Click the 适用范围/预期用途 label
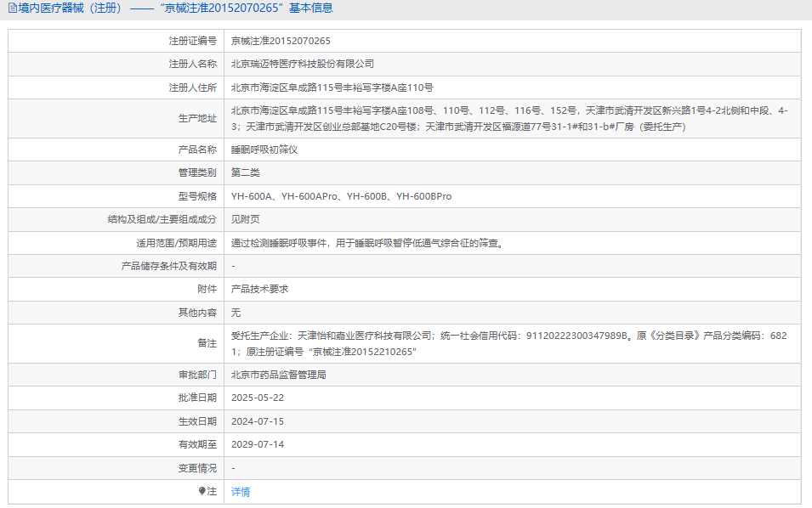Image resolution: width=812 pixels, height=508 pixels. pyautogui.click(x=177, y=243)
